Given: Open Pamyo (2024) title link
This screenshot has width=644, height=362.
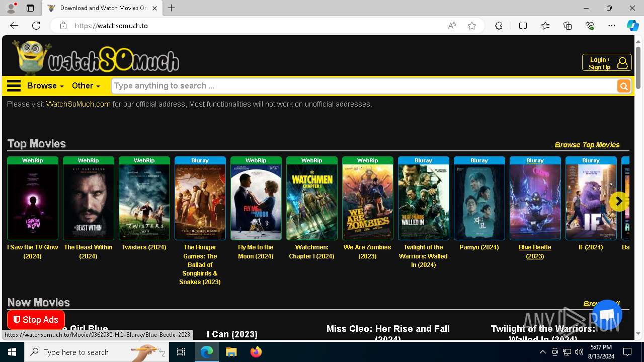Looking at the screenshot, I should pos(479,247).
